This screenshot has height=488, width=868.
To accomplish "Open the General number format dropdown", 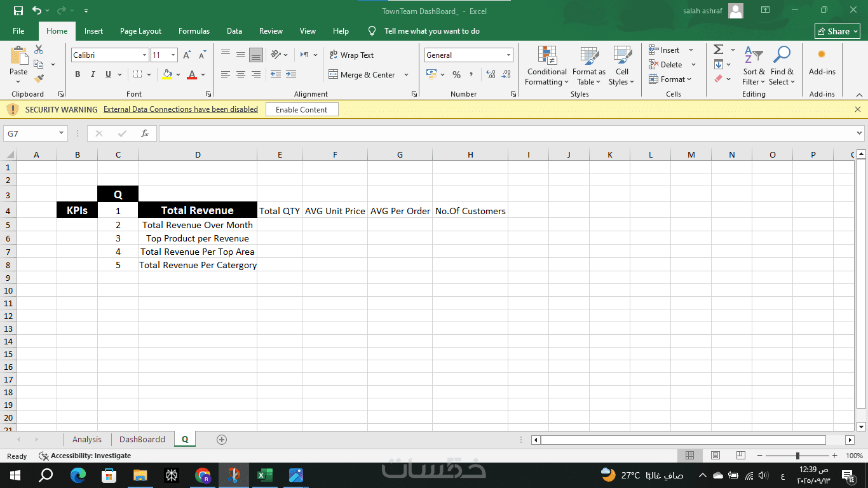I will click(508, 55).
